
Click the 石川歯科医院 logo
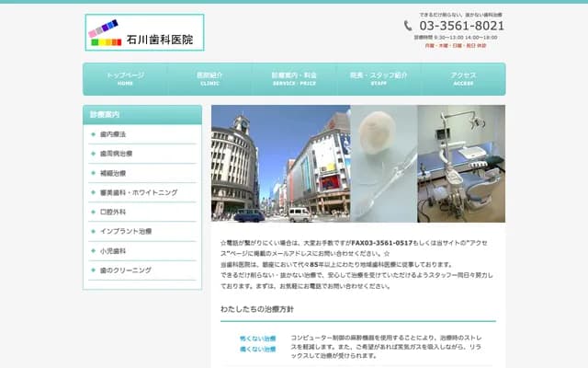145,32
